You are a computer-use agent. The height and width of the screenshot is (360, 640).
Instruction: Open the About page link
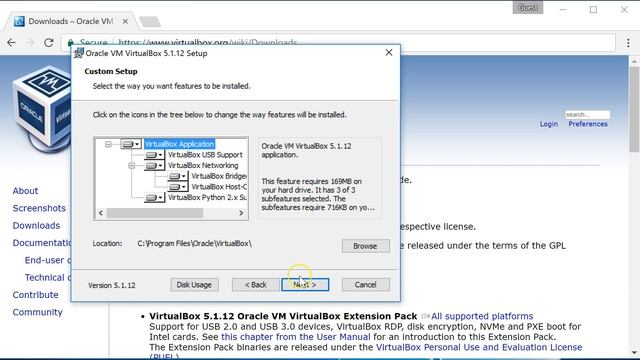tap(25, 191)
